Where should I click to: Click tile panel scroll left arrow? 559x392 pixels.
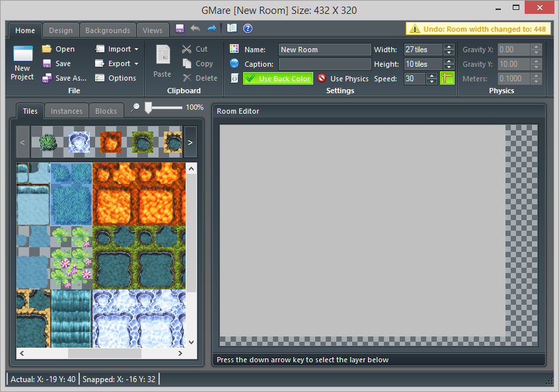[x=22, y=353]
